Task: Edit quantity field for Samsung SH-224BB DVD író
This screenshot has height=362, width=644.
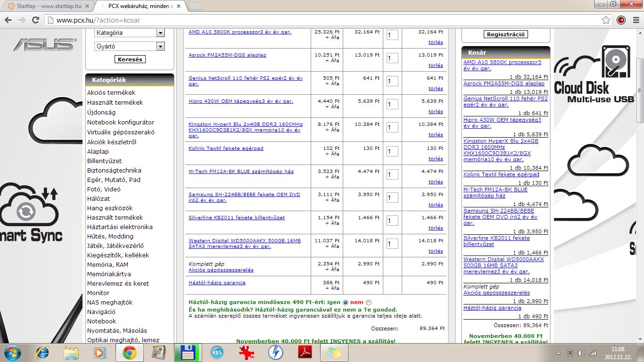Action: tap(392, 198)
